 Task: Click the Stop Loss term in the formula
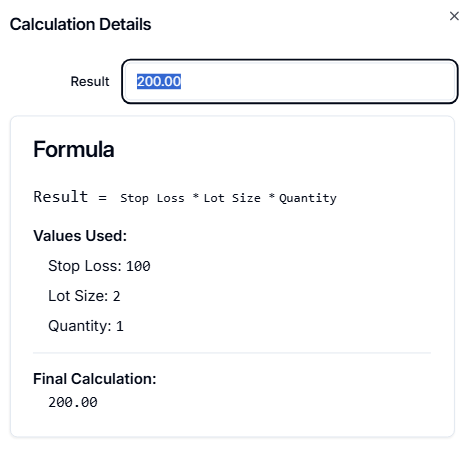[x=152, y=198]
